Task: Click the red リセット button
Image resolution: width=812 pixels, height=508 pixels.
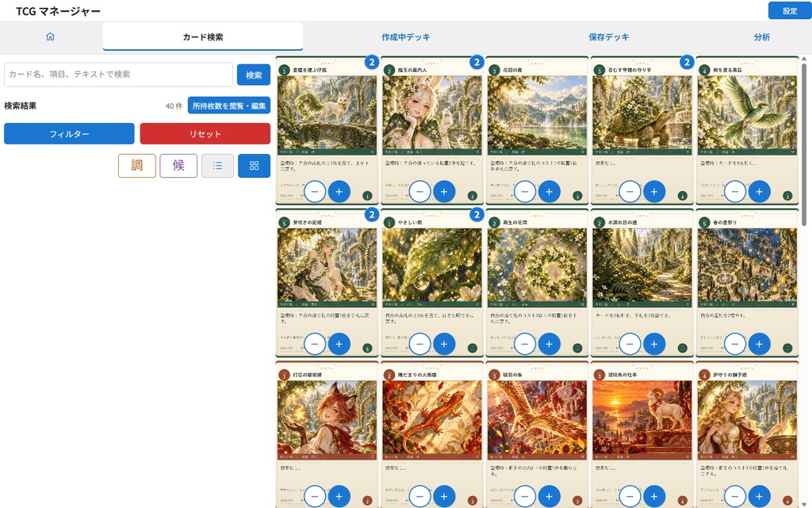Action: pyautogui.click(x=205, y=133)
